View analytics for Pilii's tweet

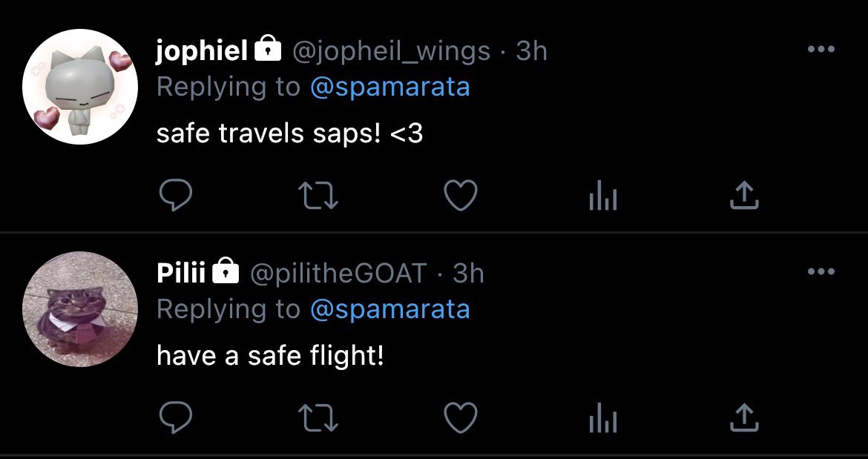click(603, 419)
